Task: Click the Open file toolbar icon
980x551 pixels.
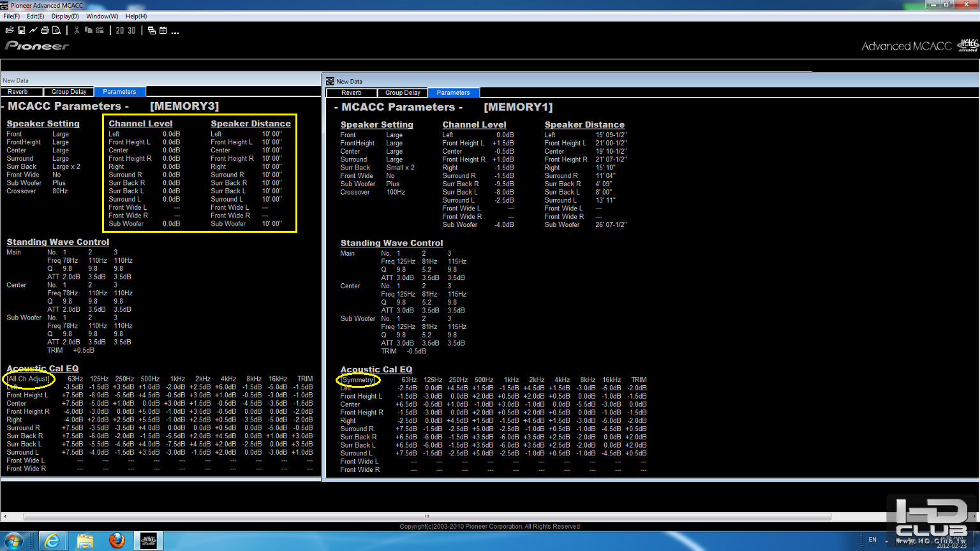Action: coord(10,31)
